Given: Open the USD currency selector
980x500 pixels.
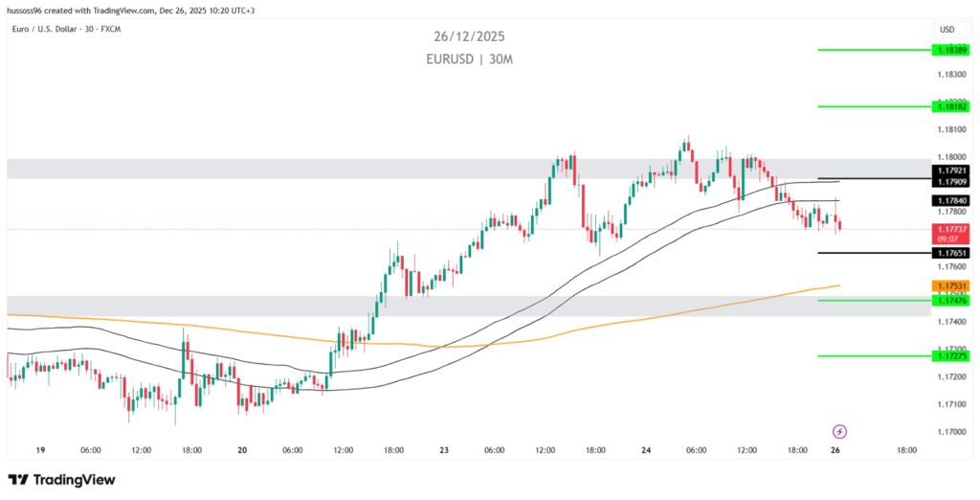Looking at the screenshot, I should (x=947, y=29).
